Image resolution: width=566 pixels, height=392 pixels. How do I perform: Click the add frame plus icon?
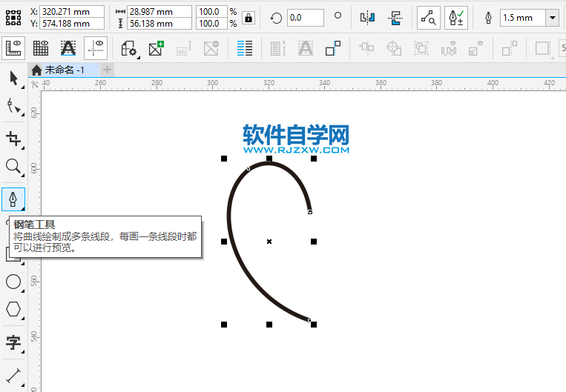[157, 48]
